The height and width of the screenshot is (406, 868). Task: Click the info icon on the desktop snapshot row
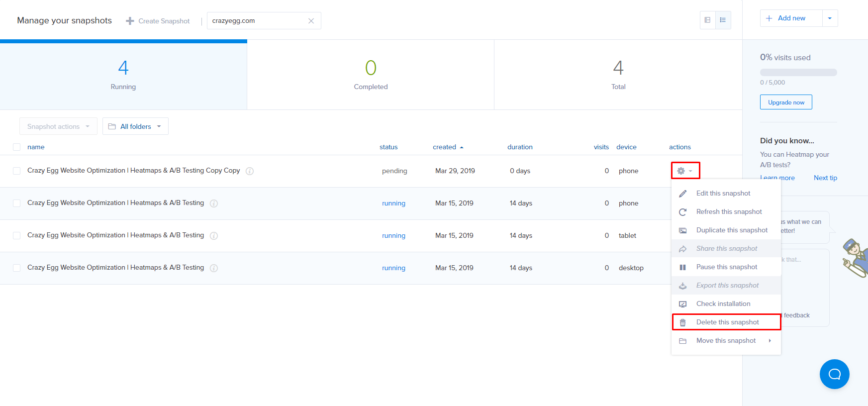[x=214, y=268]
